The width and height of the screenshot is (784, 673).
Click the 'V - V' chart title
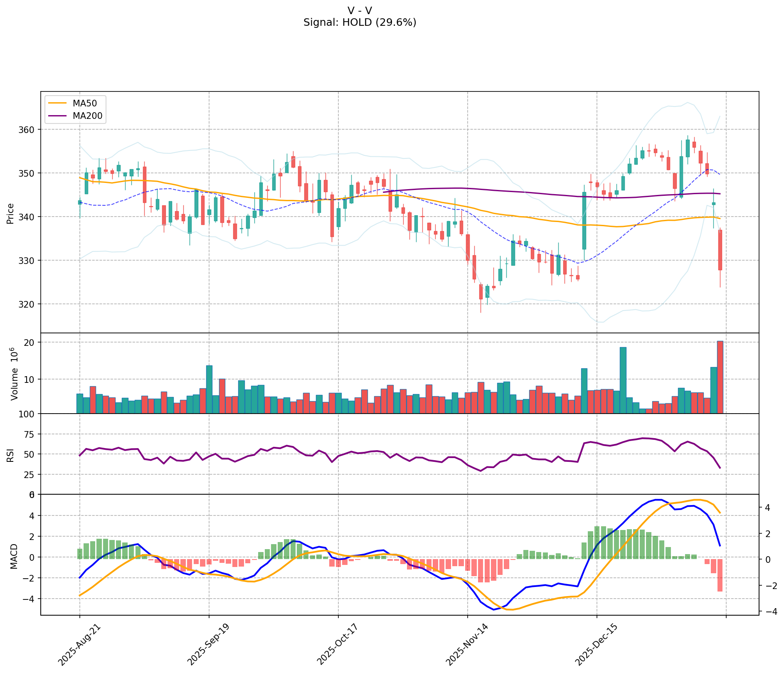[360, 10]
